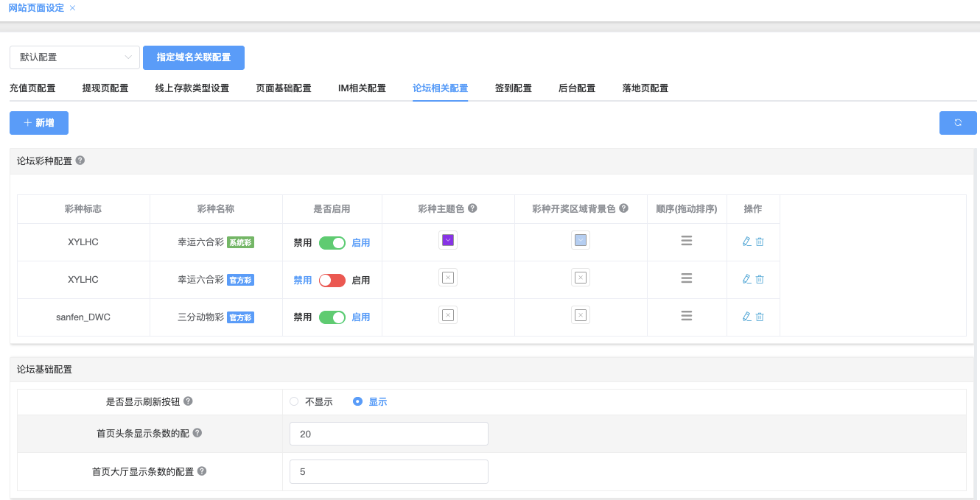Click drag-sort handle for 三分动物彩 row
This screenshot has width=980, height=500.
pos(686,316)
